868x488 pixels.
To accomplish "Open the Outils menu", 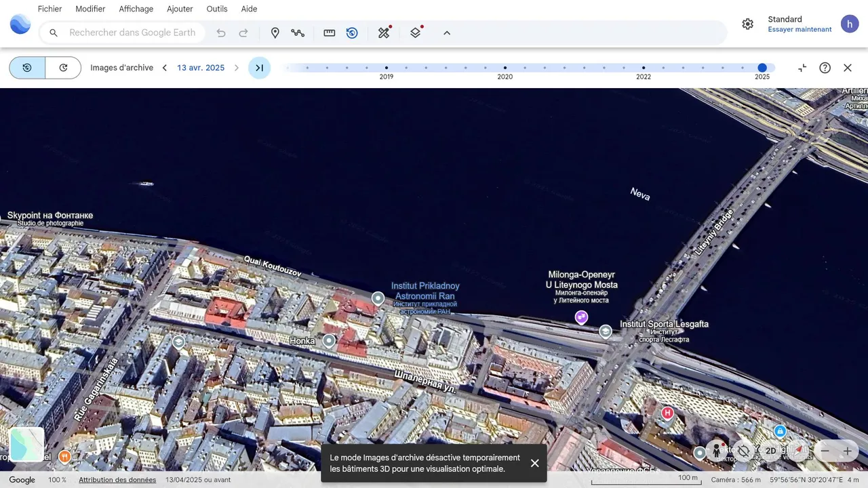I will point(217,9).
